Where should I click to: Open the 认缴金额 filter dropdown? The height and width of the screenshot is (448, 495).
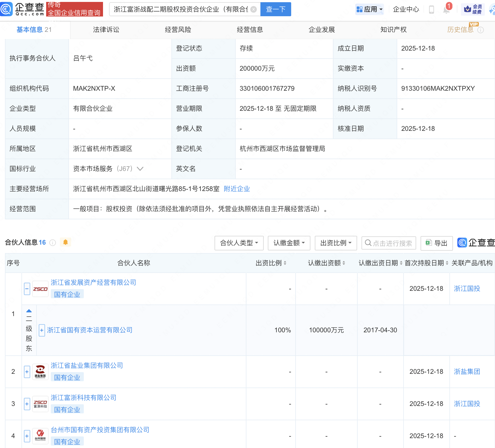pyautogui.click(x=289, y=243)
